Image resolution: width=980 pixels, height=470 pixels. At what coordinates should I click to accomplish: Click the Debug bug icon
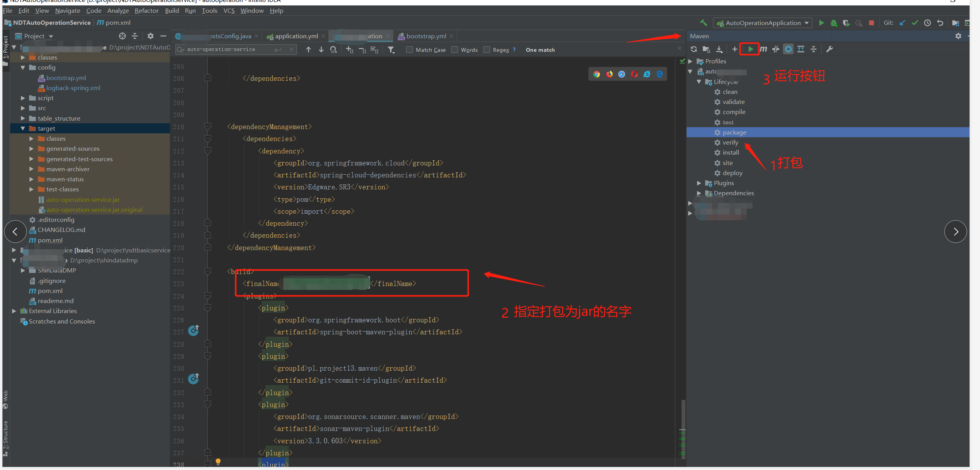834,23
